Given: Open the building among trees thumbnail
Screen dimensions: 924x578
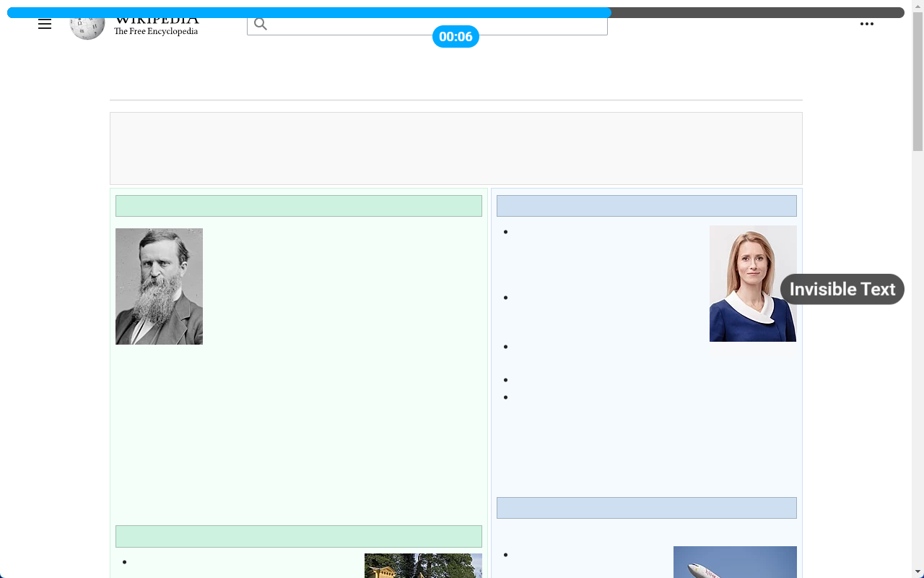Looking at the screenshot, I should 423,565.
